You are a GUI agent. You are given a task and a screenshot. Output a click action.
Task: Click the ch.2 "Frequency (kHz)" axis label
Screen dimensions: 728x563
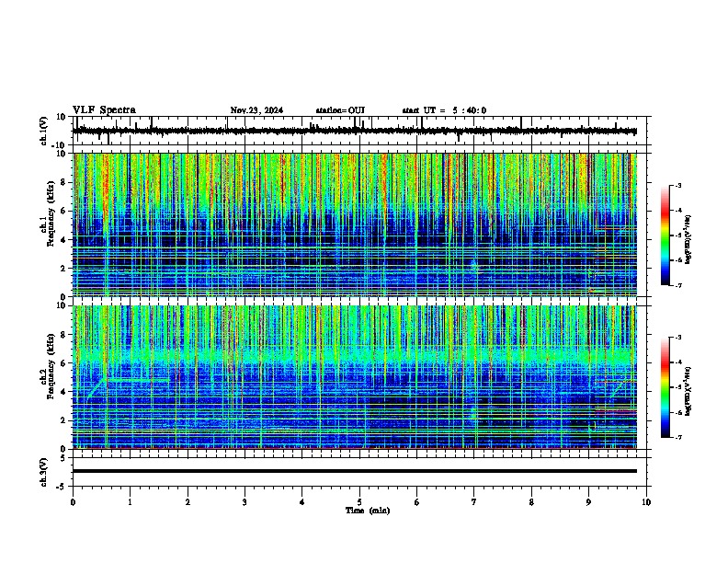(x=51, y=366)
